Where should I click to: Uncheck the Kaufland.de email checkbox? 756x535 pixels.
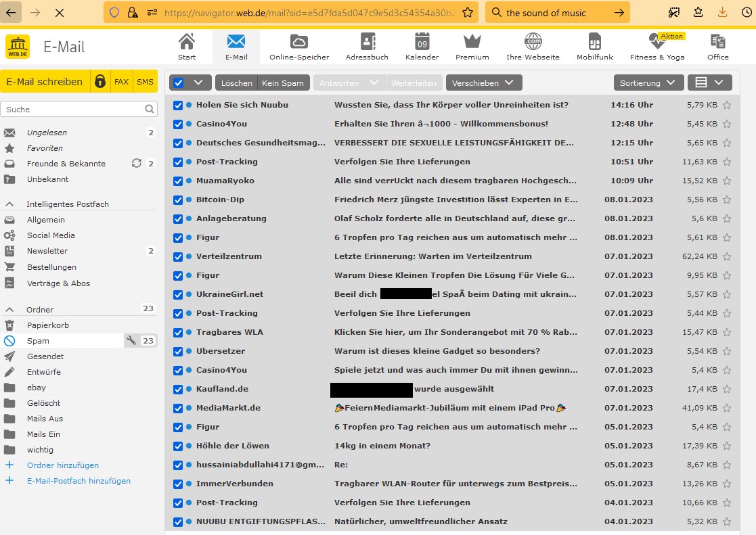tap(178, 389)
